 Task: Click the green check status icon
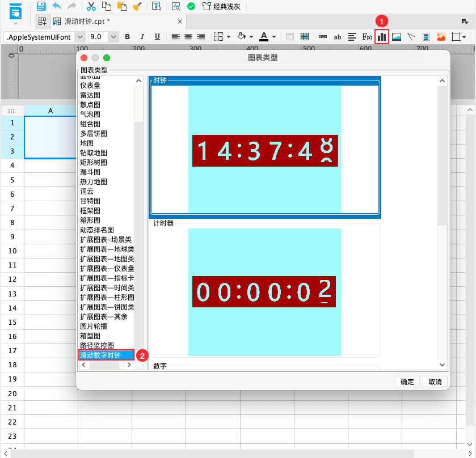pos(191,6)
